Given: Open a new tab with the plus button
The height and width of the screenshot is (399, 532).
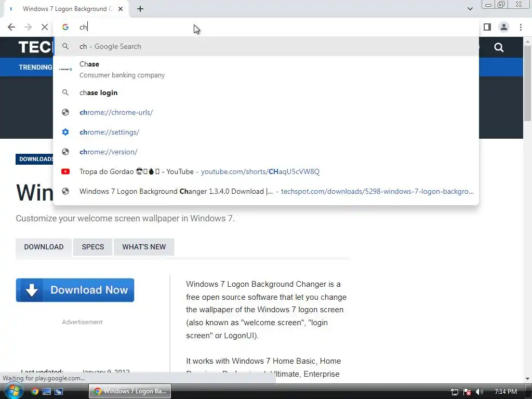Looking at the screenshot, I should 140,9.
